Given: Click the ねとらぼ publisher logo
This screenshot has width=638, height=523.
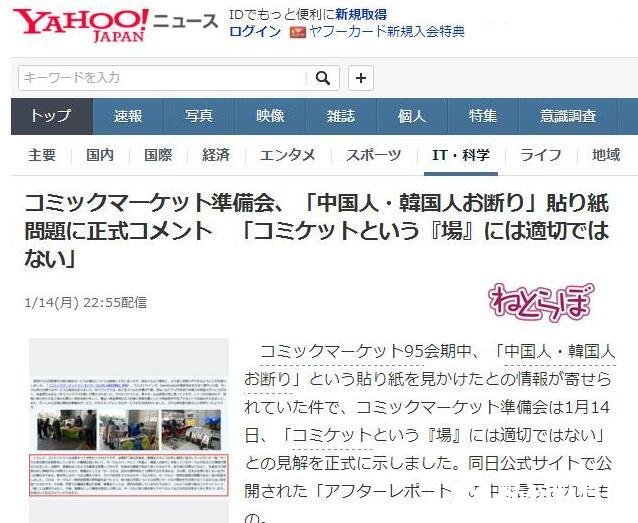Looking at the screenshot, I should pos(541,300).
